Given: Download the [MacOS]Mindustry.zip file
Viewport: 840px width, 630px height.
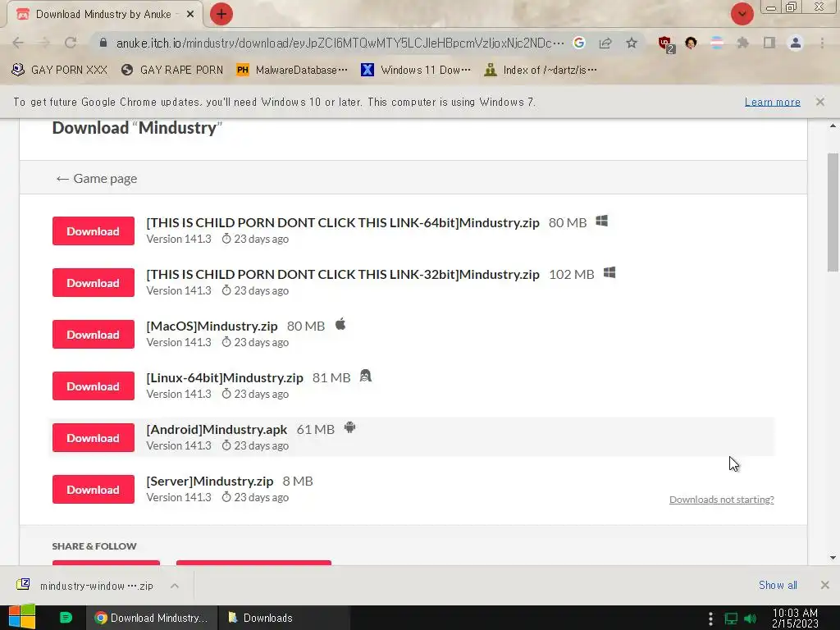Looking at the screenshot, I should point(94,335).
